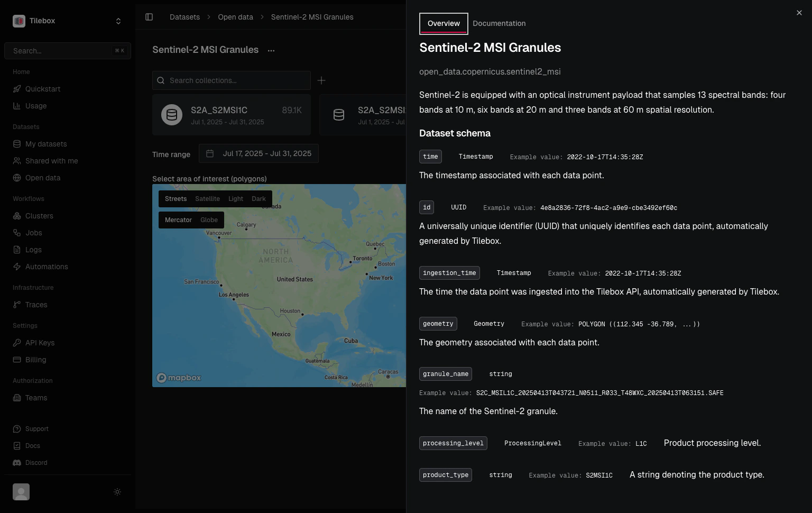The height and width of the screenshot is (513, 812).
Task: Open the Documentation tab
Action: pos(499,23)
